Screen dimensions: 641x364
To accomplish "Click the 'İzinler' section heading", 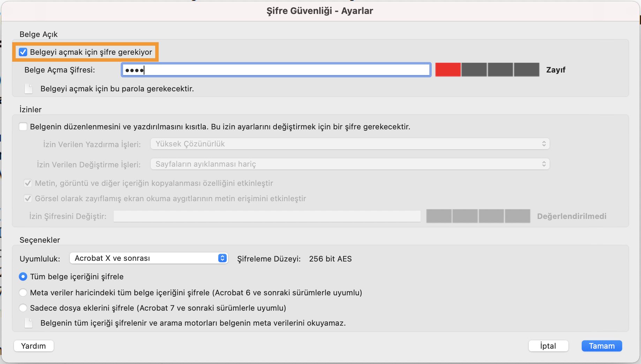I will coord(30,109).
